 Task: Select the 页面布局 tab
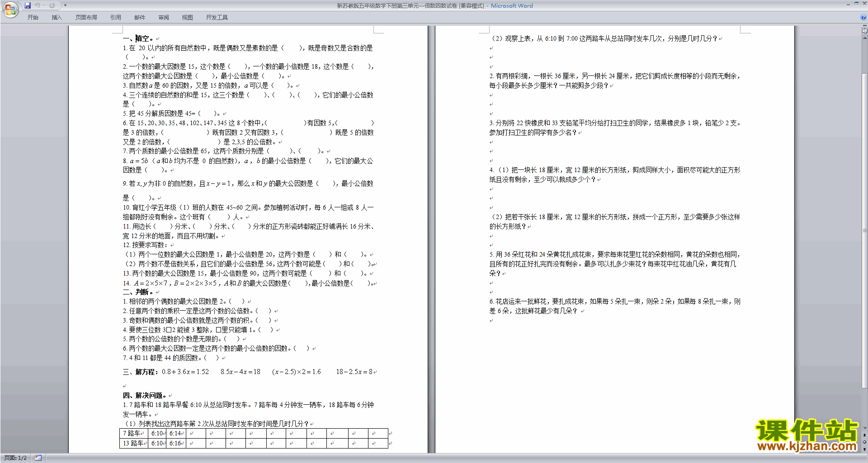coord(86,17)
